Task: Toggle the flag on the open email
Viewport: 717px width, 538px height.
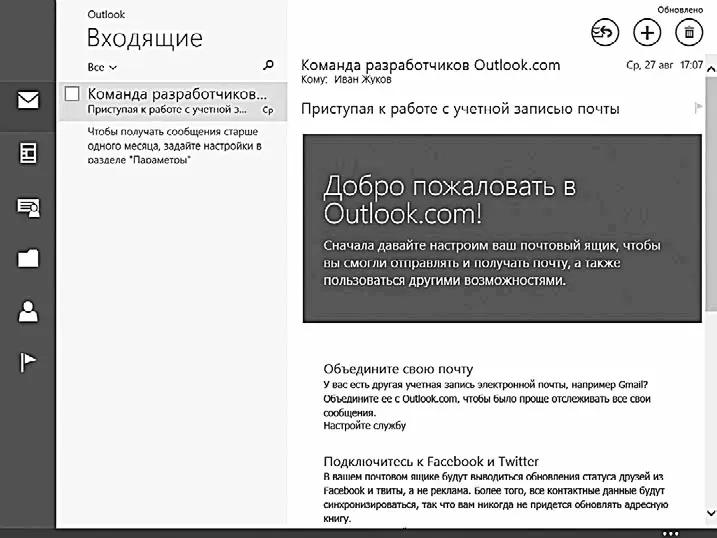Action: [x=698, y=108]
